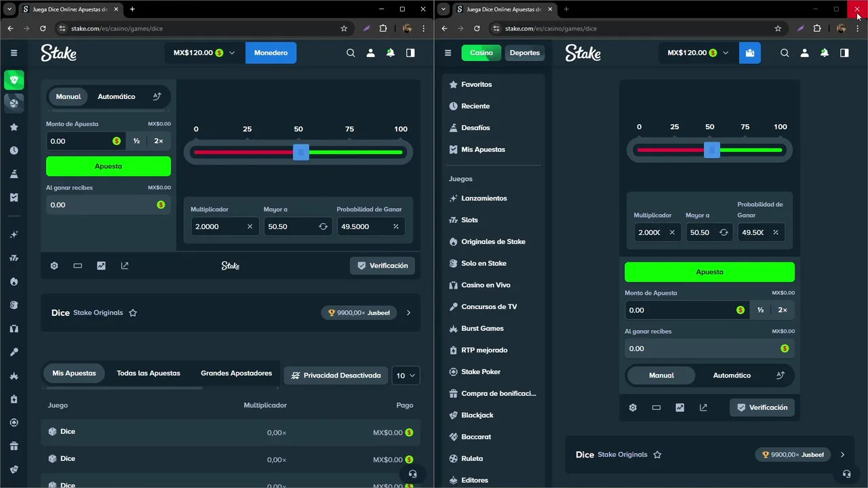Expand MX$120.00 balance dropdown in right window
Screen dimensions: 868x488
(x=698, y=53)
